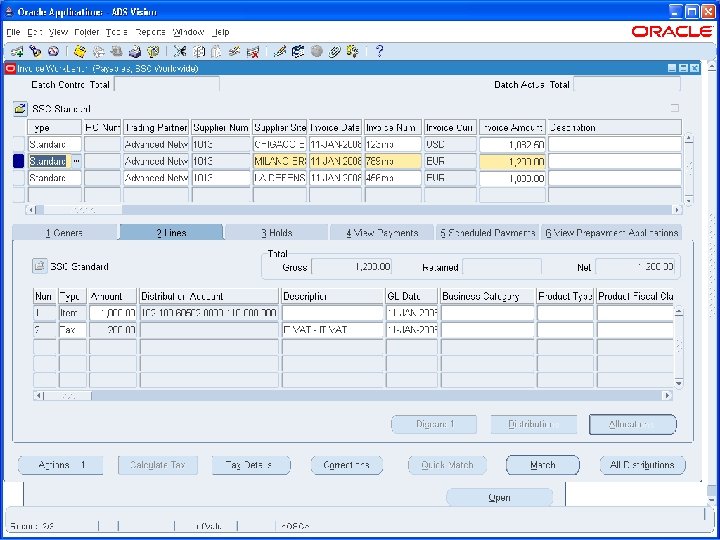The width and height of the screenshot is (720, 540).
Task: Switch to the 4 View Payments tab
Action: click(x=382, y=233)
